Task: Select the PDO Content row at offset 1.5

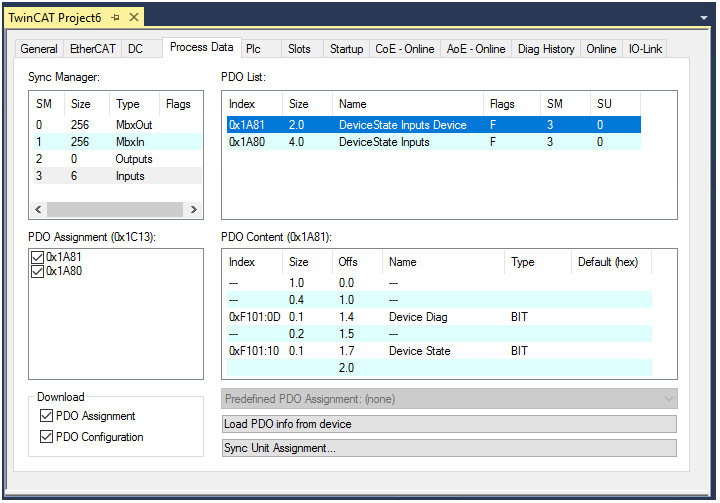Action: pyautogui.click(x=439, y=334)
